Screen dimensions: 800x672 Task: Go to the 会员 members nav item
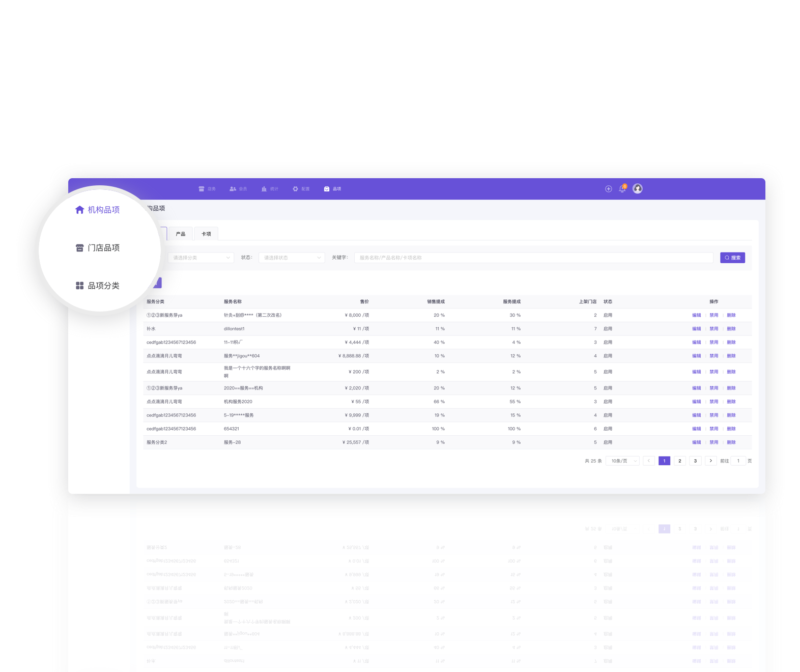click(x=238, y=189)
